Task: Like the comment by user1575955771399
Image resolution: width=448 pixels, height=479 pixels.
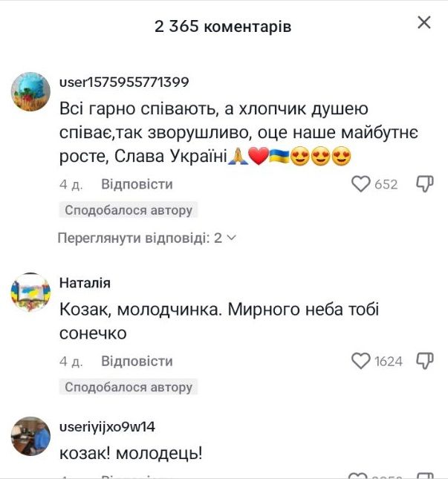Action: click(361, 184)
